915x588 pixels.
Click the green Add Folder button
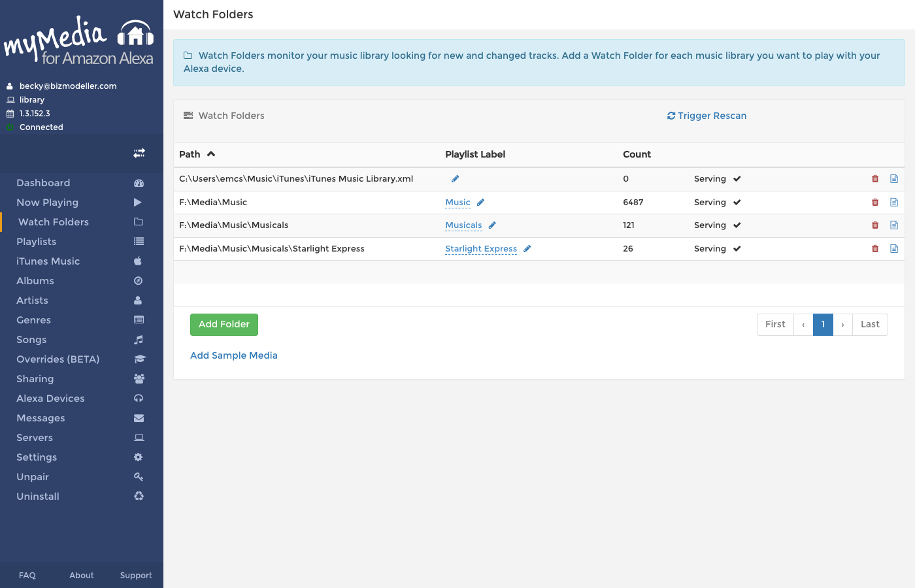click(x=224, y=325)
